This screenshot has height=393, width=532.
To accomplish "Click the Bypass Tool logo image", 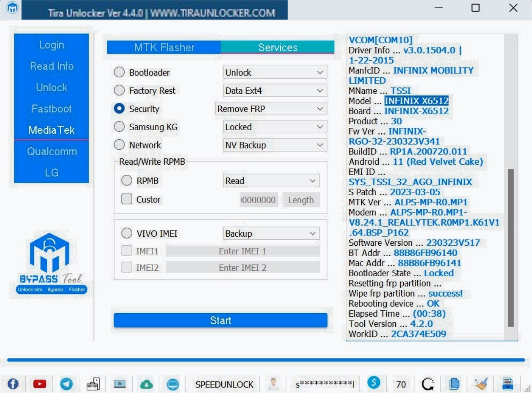I will [x=52, y=264].
